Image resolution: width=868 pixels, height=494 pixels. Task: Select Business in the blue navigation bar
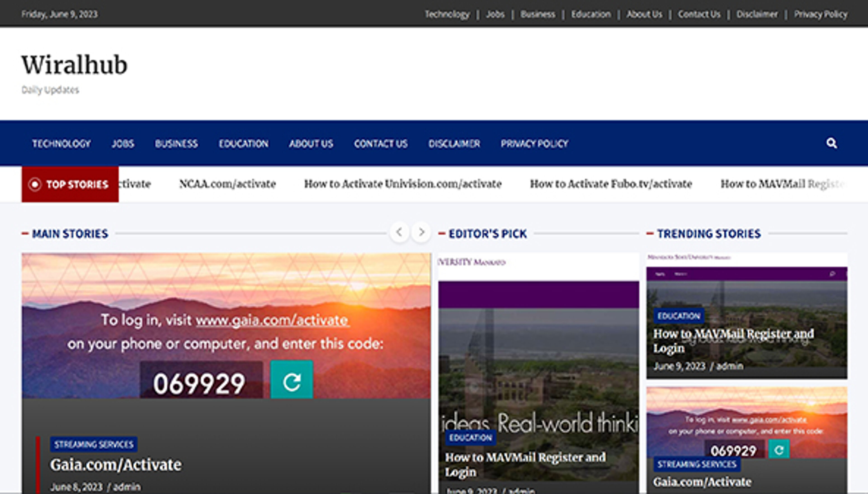[x=176, y=143]
